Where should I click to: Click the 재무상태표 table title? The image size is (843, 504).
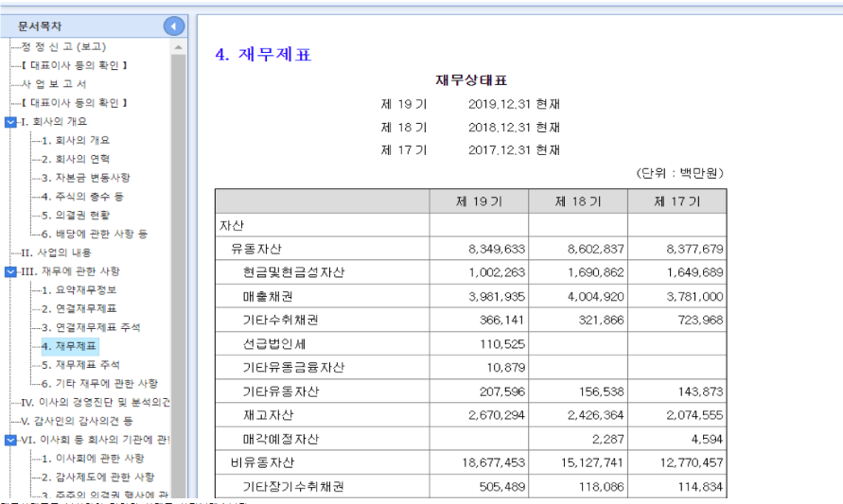point(471,80)
